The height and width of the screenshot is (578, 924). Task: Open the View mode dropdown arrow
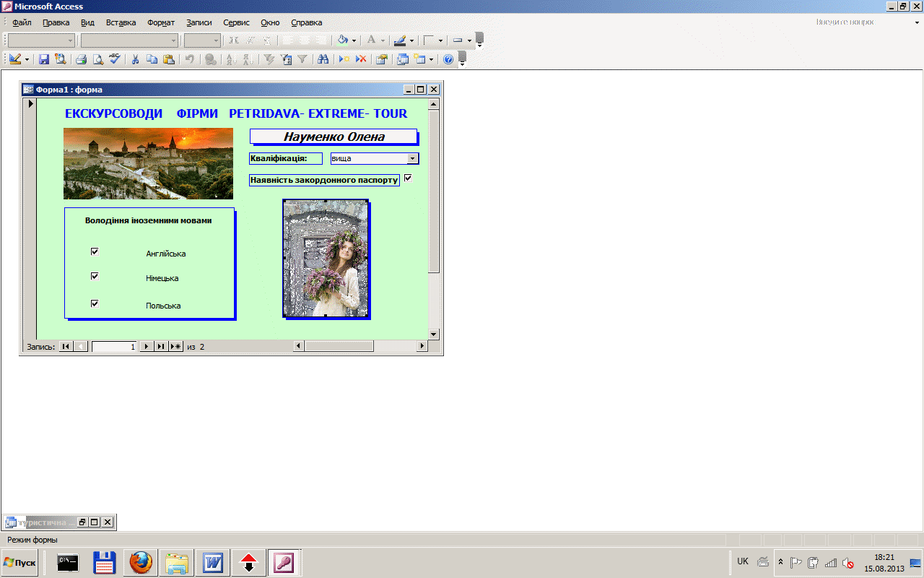coord(27,60)
